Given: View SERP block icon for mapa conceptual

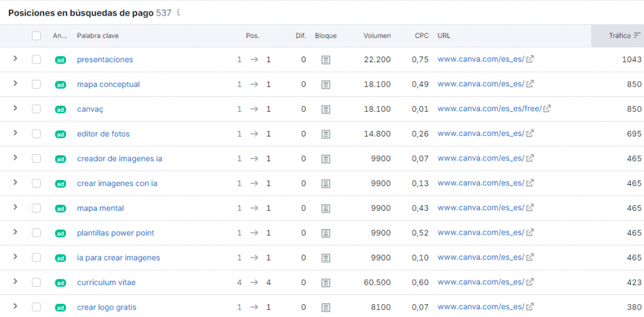Looking at the screenshot, I should [326, 84].
